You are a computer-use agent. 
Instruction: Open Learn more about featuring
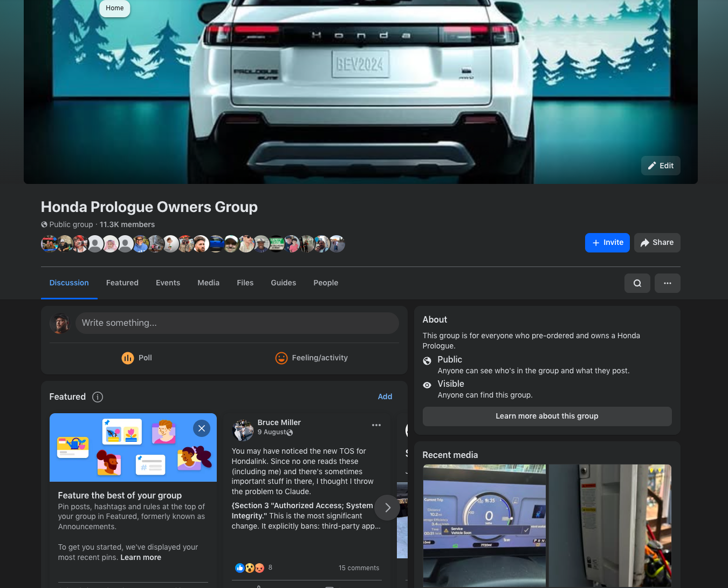[141, 557]
